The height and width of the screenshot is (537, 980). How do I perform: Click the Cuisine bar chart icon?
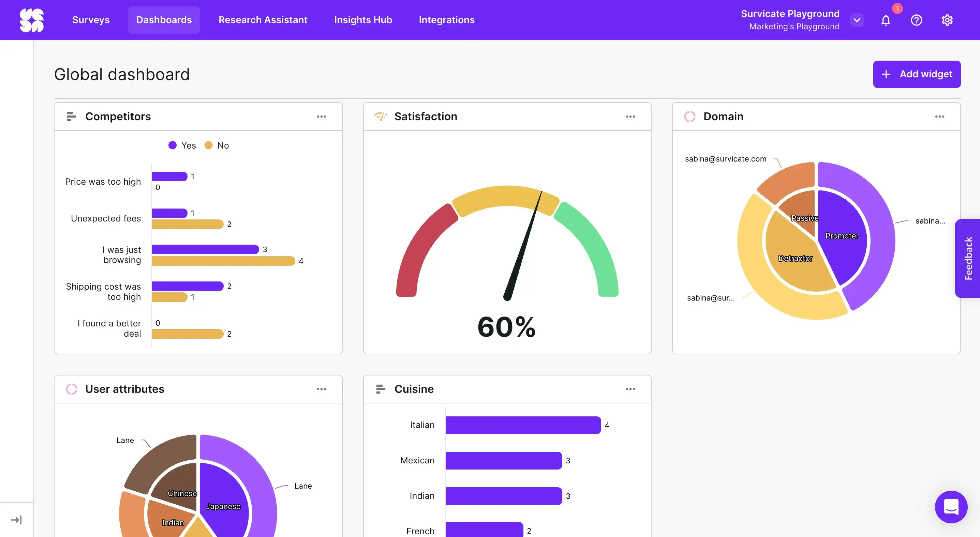tap(381, 389)
